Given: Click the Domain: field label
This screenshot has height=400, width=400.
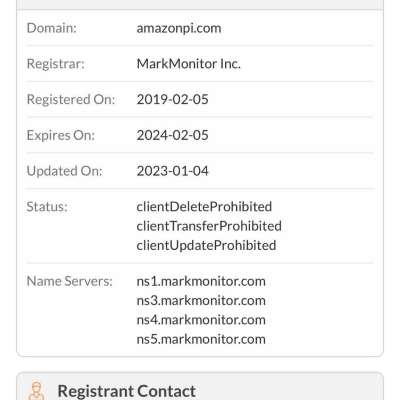Looking at the screenshot, I should coord(51,28).
